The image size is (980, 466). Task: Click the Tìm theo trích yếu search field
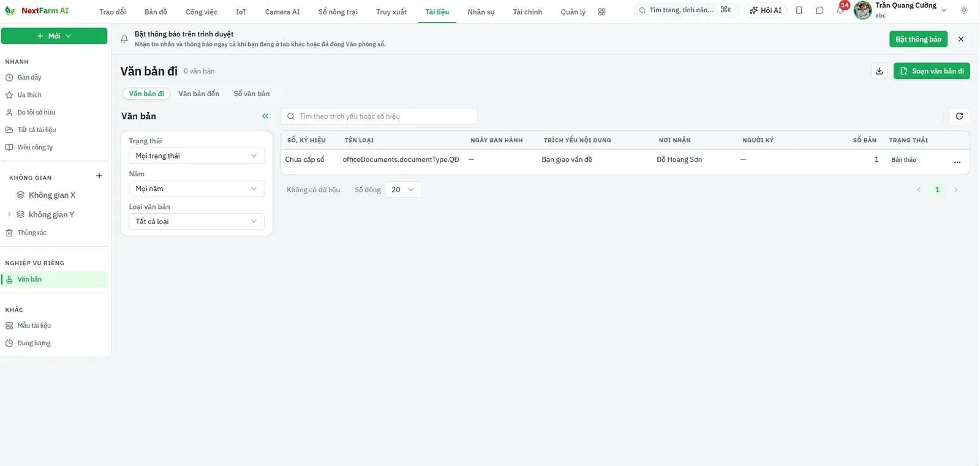379,116
